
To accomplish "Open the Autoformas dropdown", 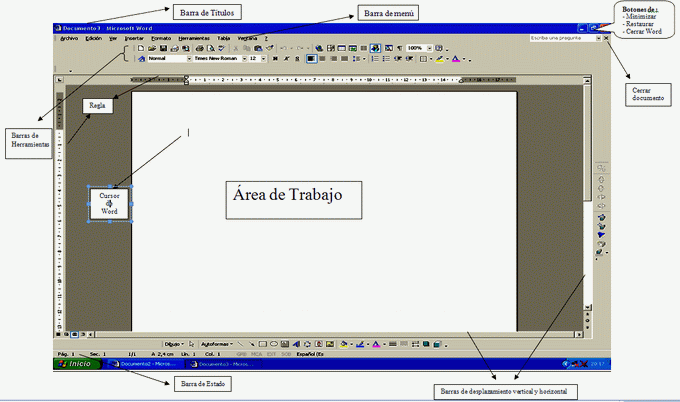I will click(x=216, y=344).
